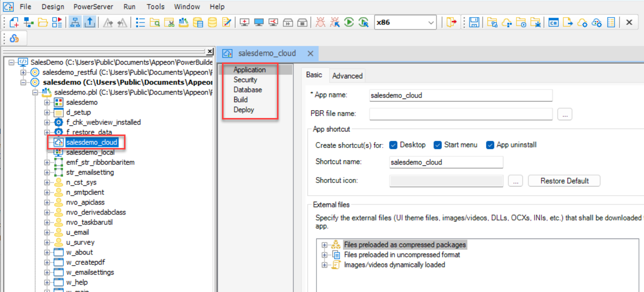Click the C# window toolbar icon
The height and width of the screenshot is (292, 644).
553,22
